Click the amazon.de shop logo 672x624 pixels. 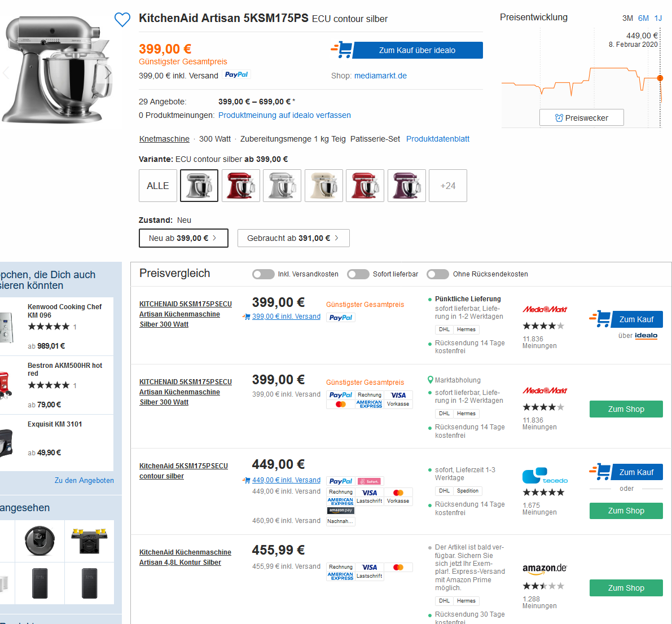click(544, 568)
